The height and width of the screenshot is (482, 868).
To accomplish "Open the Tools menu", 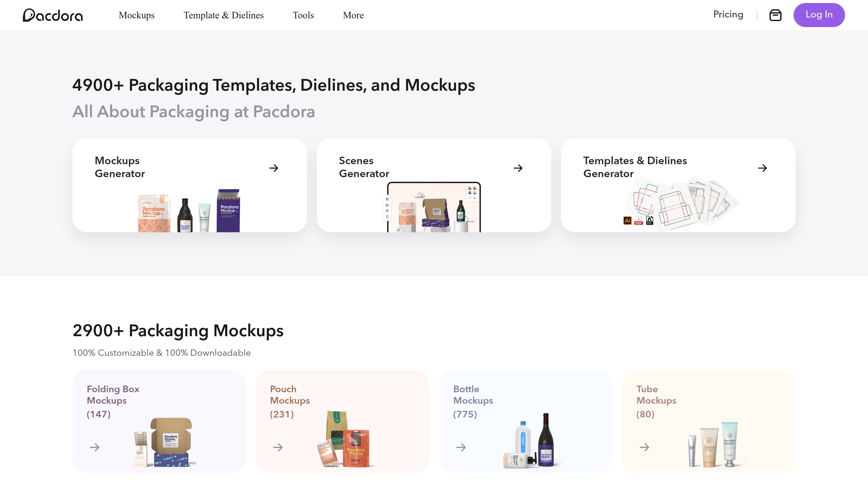I will tap(303, 15).
